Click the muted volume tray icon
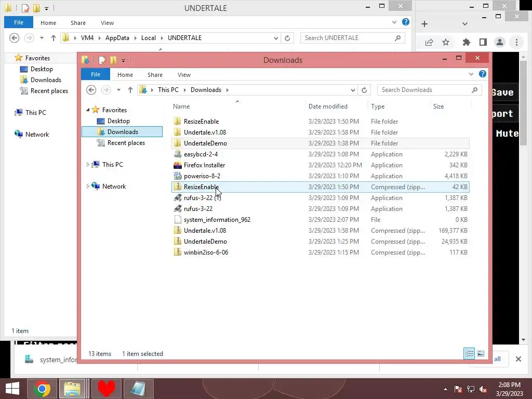532x399 pixels. [x=483, y=389]
